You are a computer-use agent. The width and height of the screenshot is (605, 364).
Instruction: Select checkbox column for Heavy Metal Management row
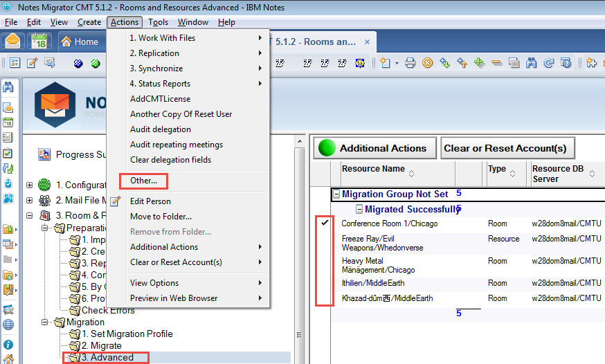pyautogui.click(x=324, y=265)
